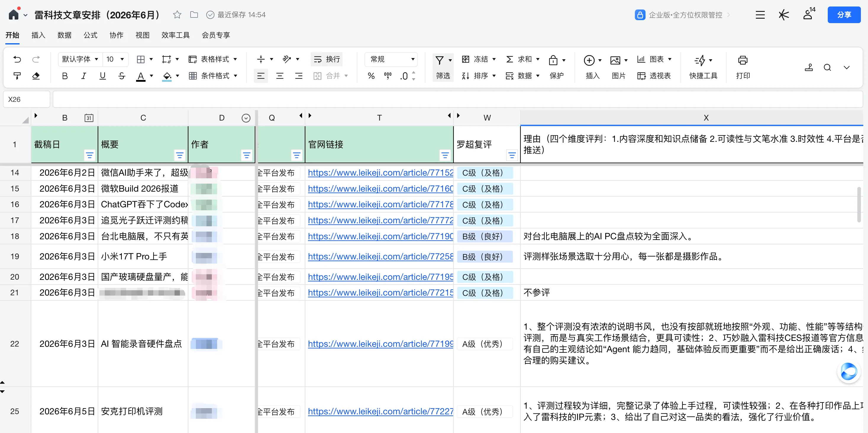Image resolution: width=868 pixels, height=433 pixels.
Task: Open filter on 概要 header
Action: pyautogui.click(x=180, y=155)
